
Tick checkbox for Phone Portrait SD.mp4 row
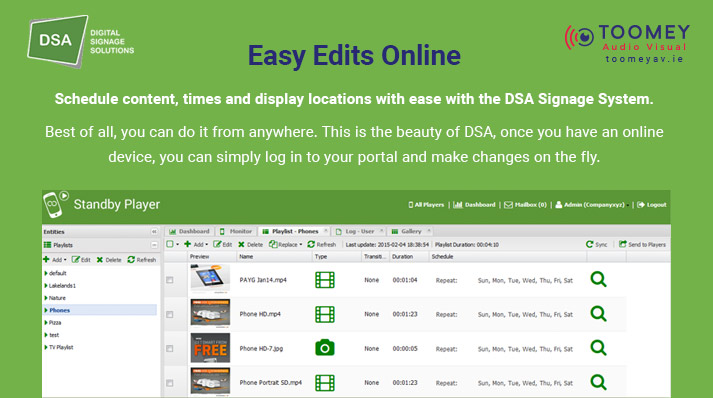[170, 383]
